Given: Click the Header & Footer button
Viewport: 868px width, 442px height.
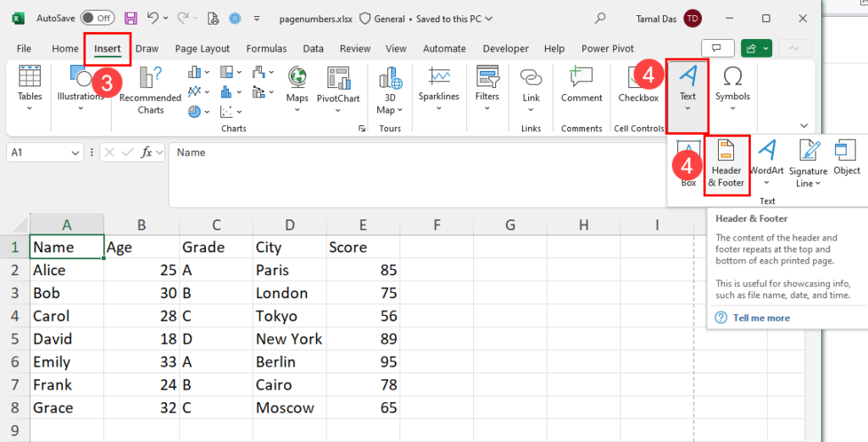Looking at the screenshot, I should pos(726,165).
